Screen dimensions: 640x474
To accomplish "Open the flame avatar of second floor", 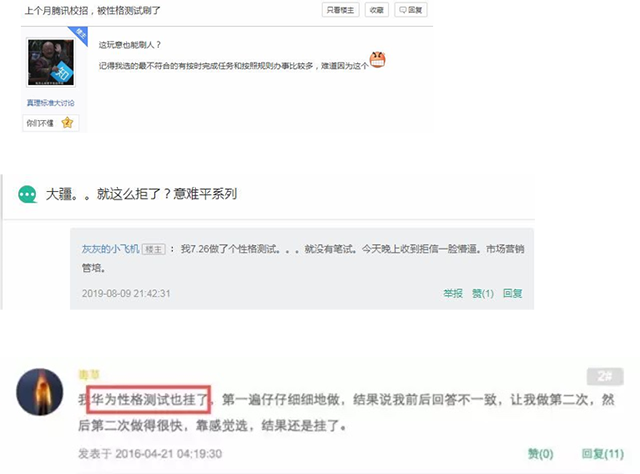I will point(40,392).
